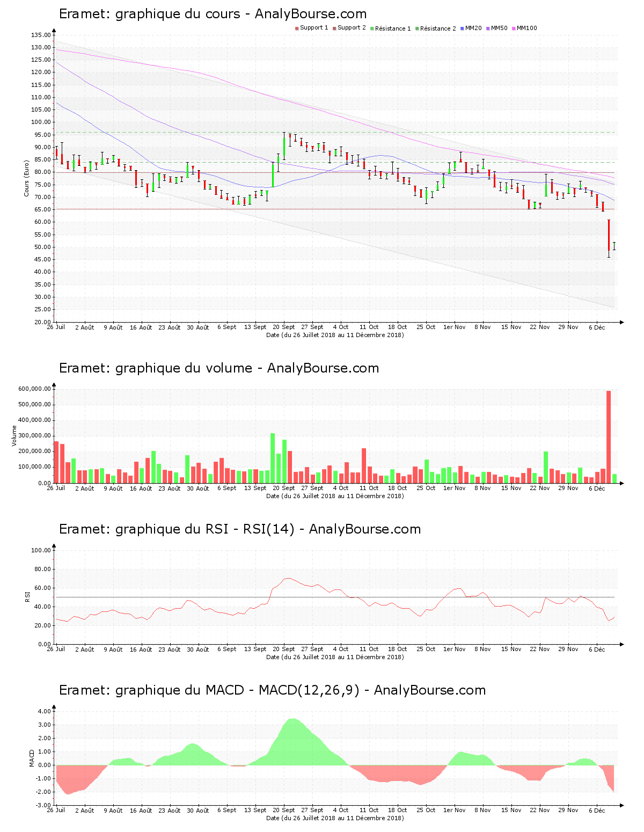Click '29 Nov' on MACD chart date axis

568,810
